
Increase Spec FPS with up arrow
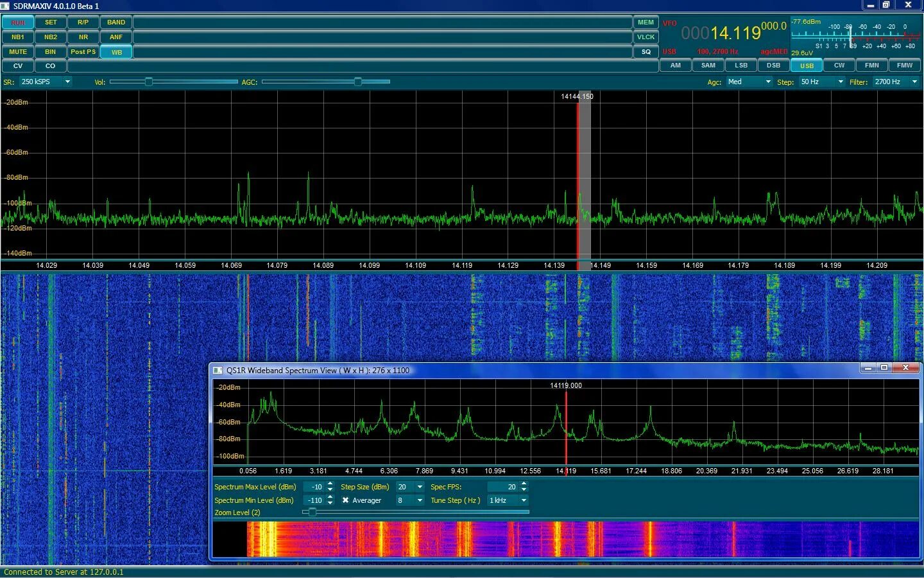tap(524, 484)
